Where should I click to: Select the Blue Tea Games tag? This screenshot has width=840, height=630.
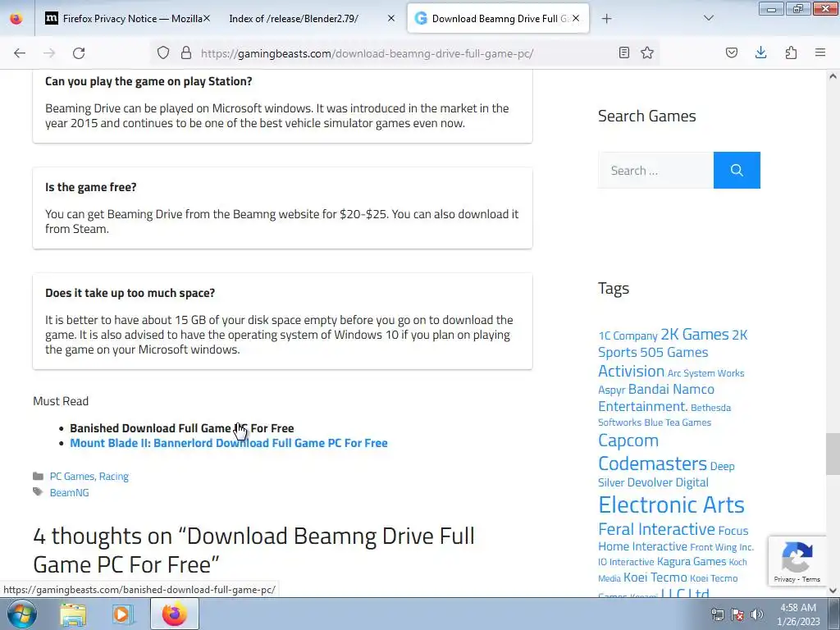(x=677, y=422)
